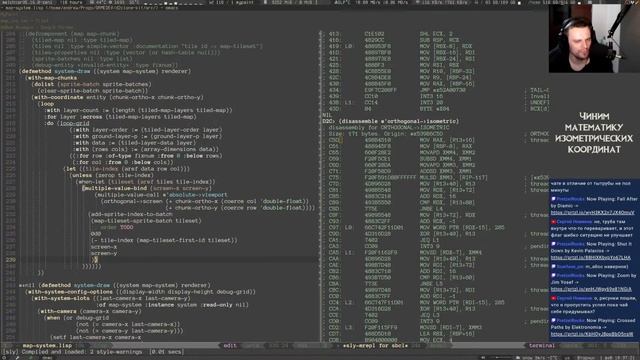This screenshot has height=360, width=640.
Task: Click the ':with layer-count' line
Action: (139, 110)
